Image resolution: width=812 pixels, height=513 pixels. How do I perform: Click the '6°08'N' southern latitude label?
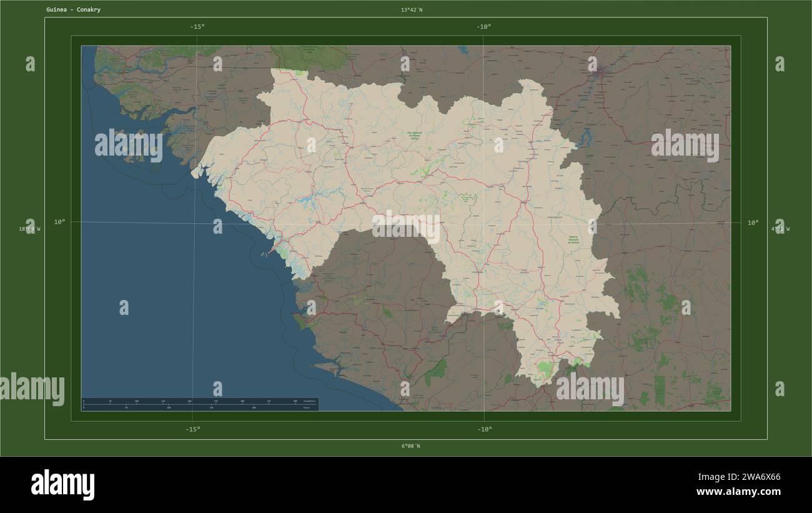click(411, 446)
